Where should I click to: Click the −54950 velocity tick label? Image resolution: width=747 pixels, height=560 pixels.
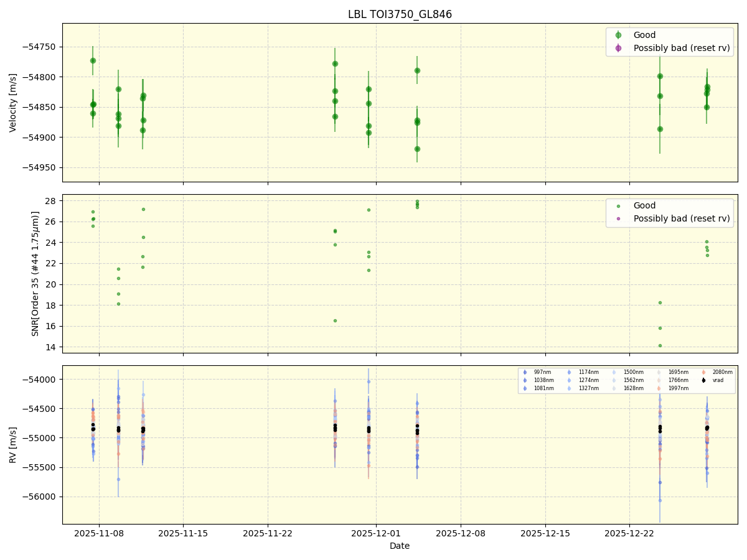click(x=39, y=167)
